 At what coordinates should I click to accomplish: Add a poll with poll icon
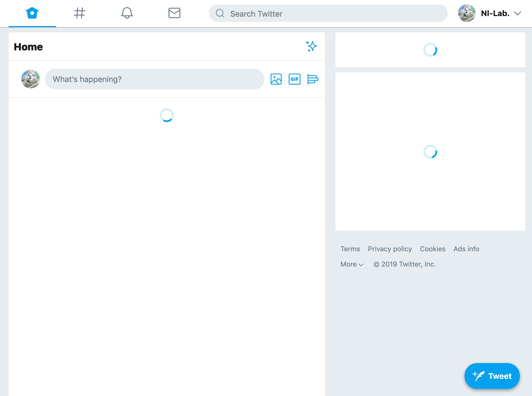pyautogui.click(x=313, y=79)
